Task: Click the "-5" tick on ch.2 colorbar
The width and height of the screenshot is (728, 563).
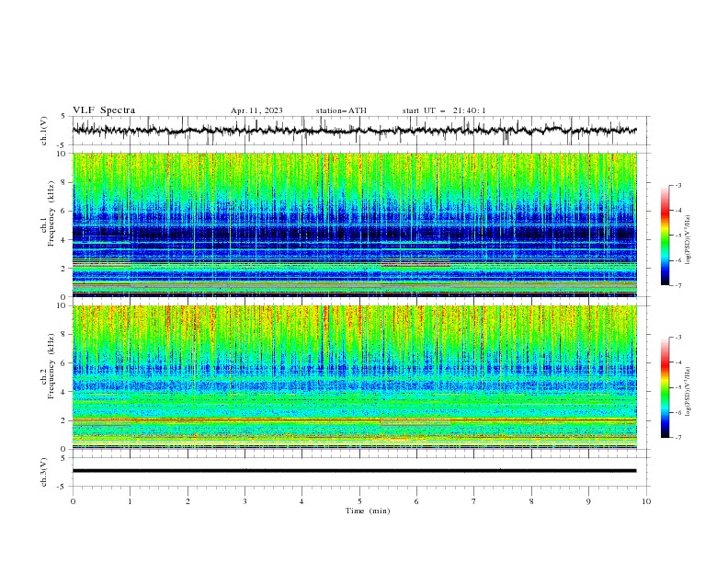Action: point(678,387)
